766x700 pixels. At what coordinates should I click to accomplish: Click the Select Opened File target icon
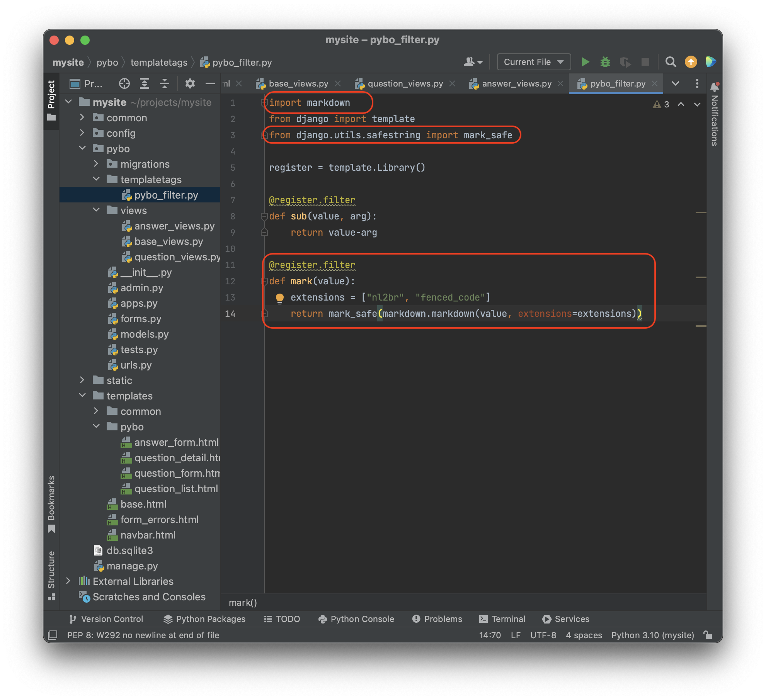124,83
